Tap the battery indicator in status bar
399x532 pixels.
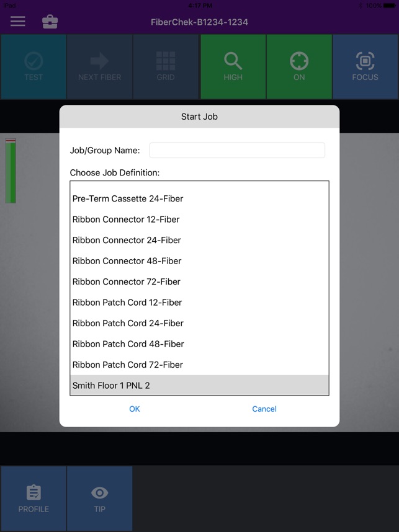(x=389, y=6)
